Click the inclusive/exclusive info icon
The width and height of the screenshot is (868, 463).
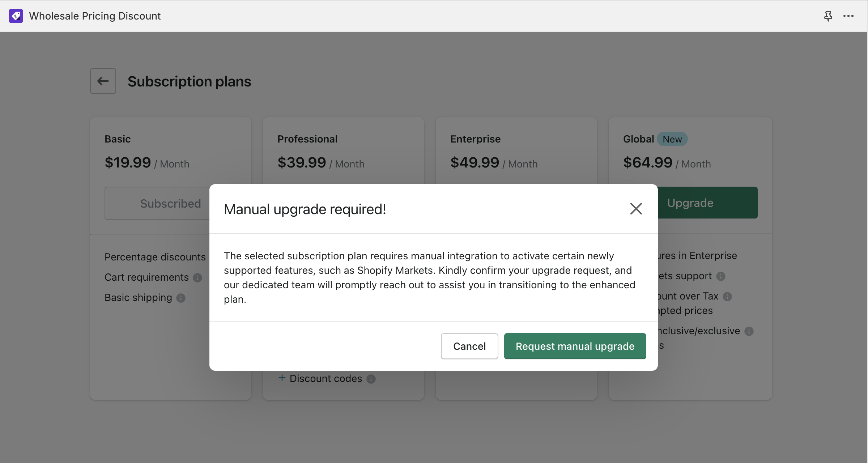click(x=749, y=331)
